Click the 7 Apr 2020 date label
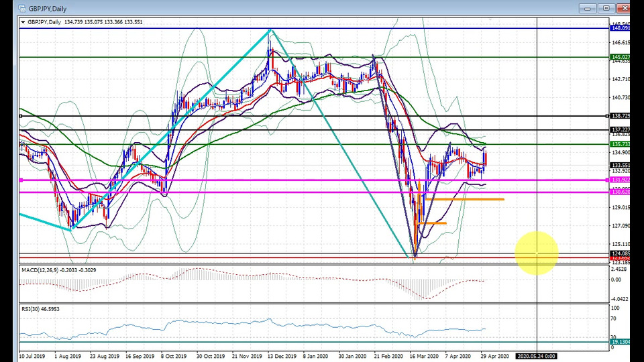644x362 pixels. (x=458, y=356)
